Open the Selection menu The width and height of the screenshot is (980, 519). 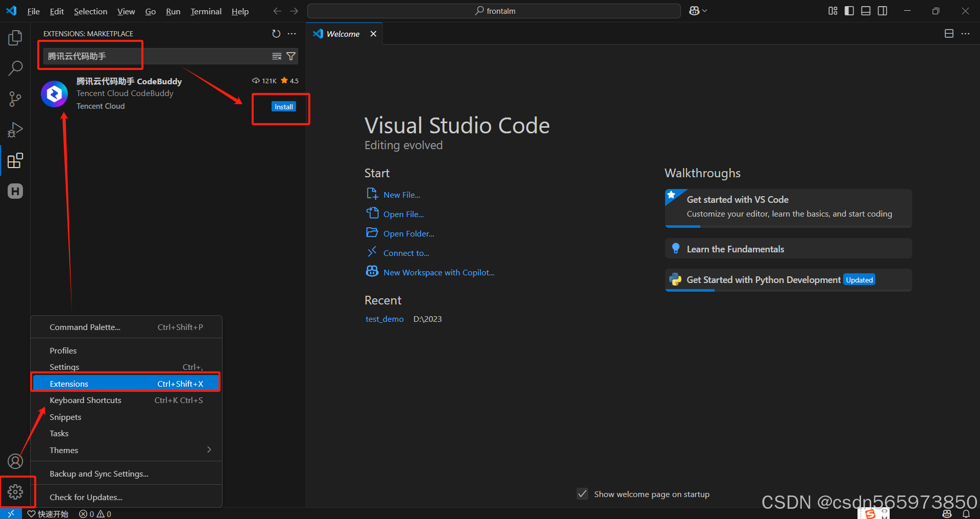[90, 11]
